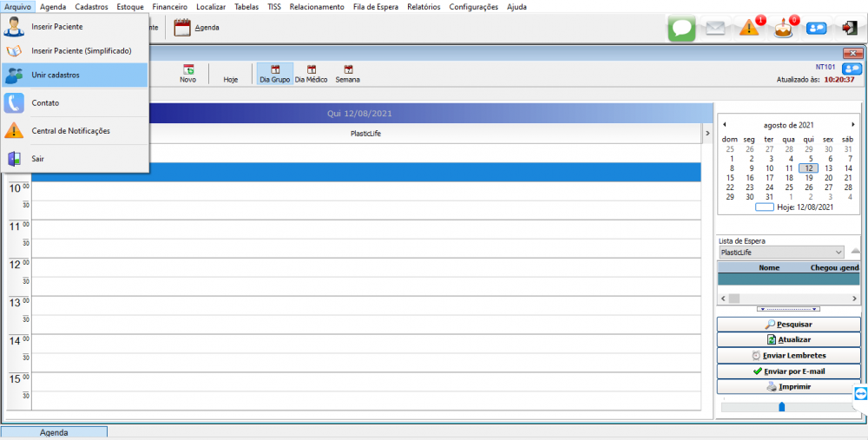Click the envelope mail icon in top toolbar
Screen dimensions: 868x440
coord(714,28)
